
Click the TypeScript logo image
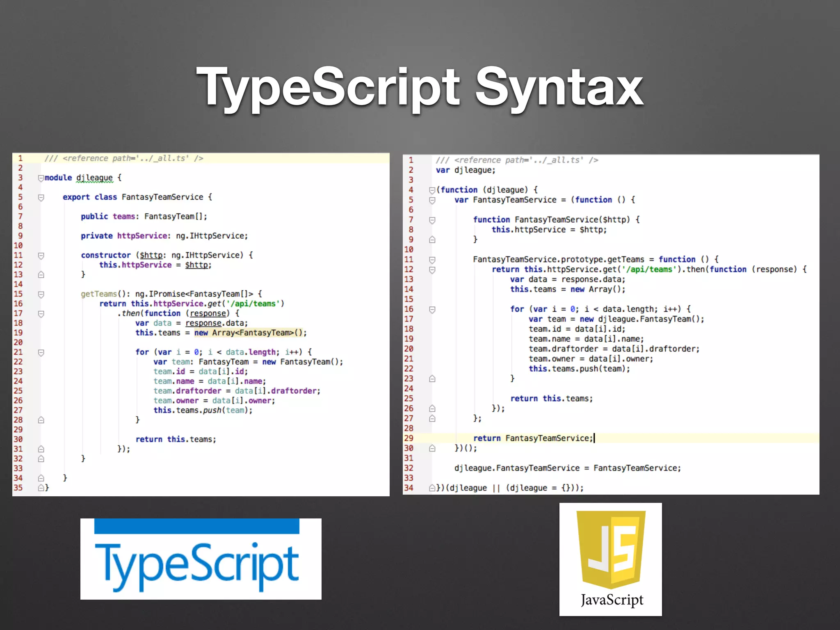[201, 559]
